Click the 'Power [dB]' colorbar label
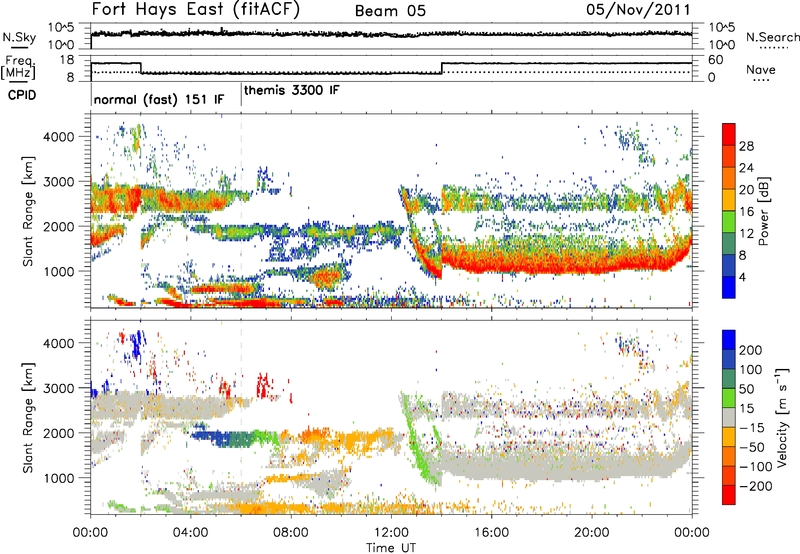This screenshot has width=800, height=554. coord(764,211)
